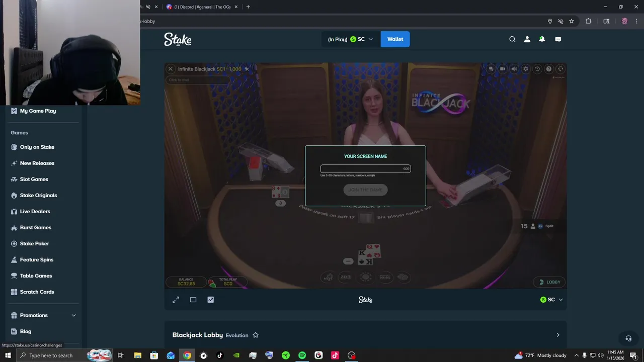Open Slot Games category

point(34,179)
